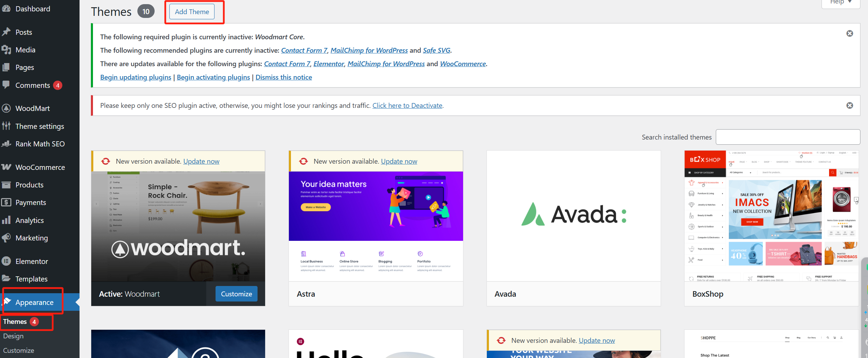868x358 pixels.
Task: Click the Add Theme button
Action: coord(192,12)
